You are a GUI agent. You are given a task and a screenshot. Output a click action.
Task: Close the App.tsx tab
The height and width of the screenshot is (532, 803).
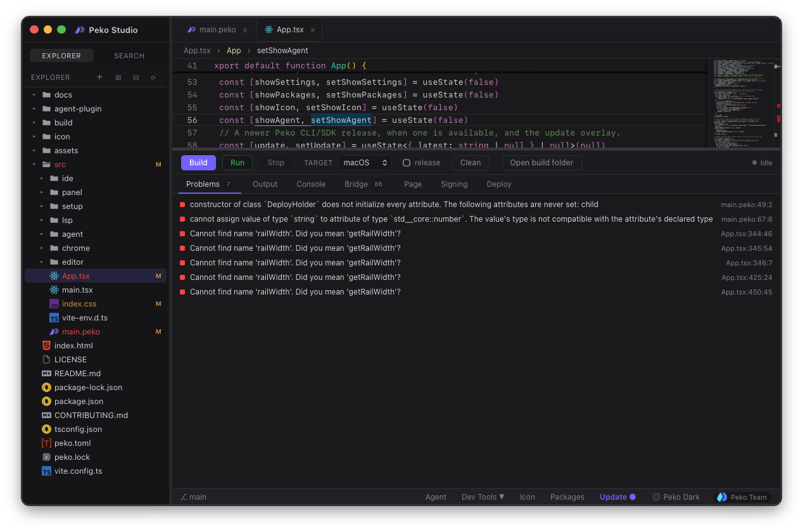click(313, 30)
